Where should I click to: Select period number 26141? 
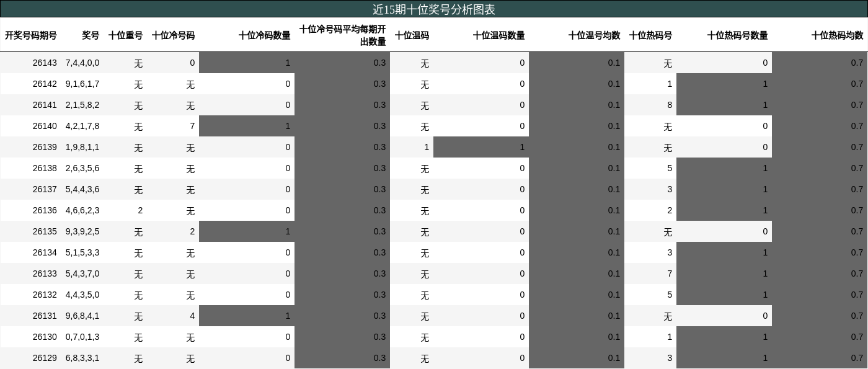point(45,105)
